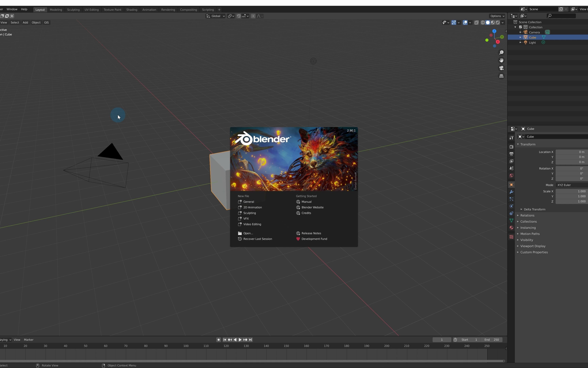Viewport: 588px width, 368px height.
Task: Click the X axis on navigation gizmo
Action: [498, 42]
